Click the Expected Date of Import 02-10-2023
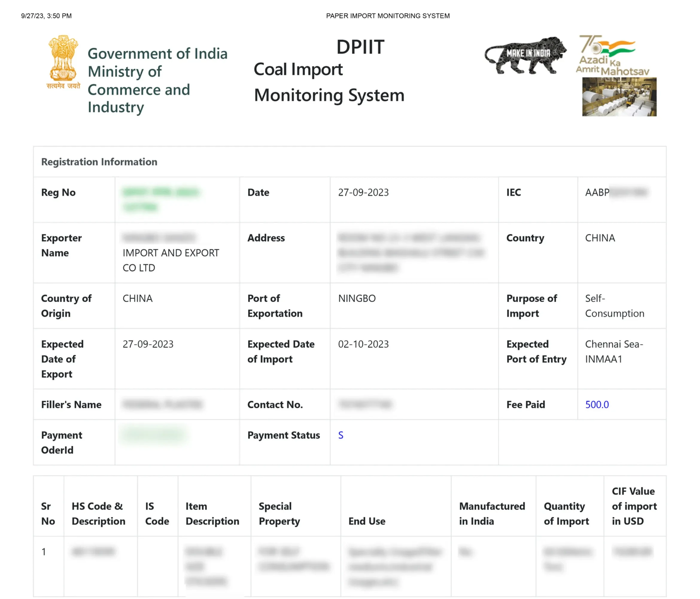 point(363,344)
